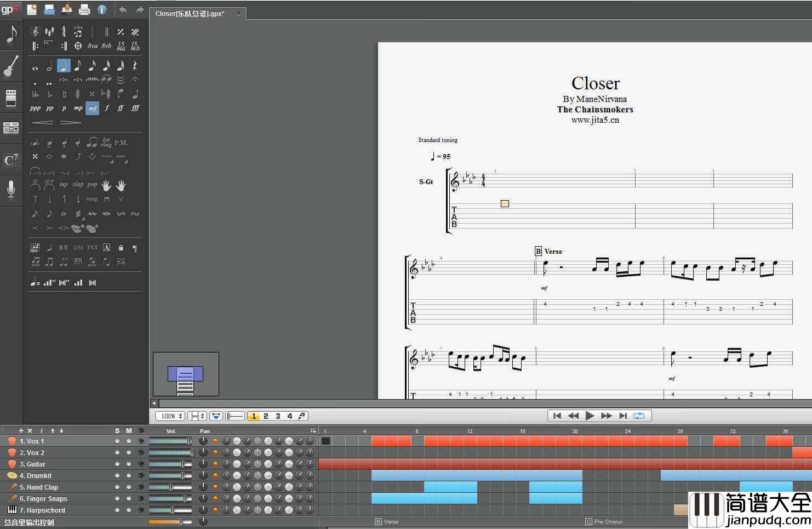Switch to the Closer[乐队总谱].gpx tab
This screenshot has height=529, width=812.
190,14
